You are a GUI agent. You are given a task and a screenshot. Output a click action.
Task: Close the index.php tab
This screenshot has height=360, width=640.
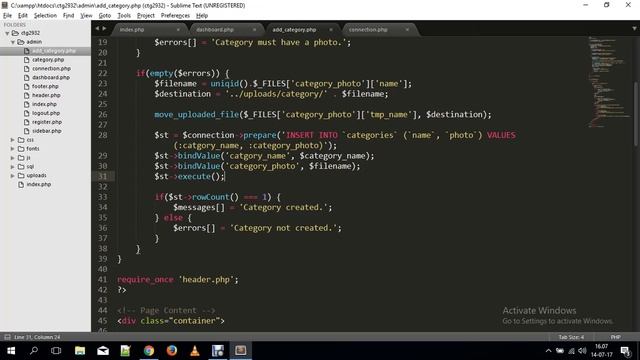(x=178, y=30)
